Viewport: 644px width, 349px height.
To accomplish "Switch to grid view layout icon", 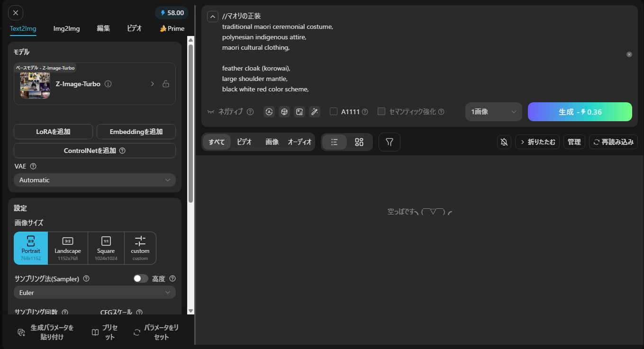I will (359, 142).
